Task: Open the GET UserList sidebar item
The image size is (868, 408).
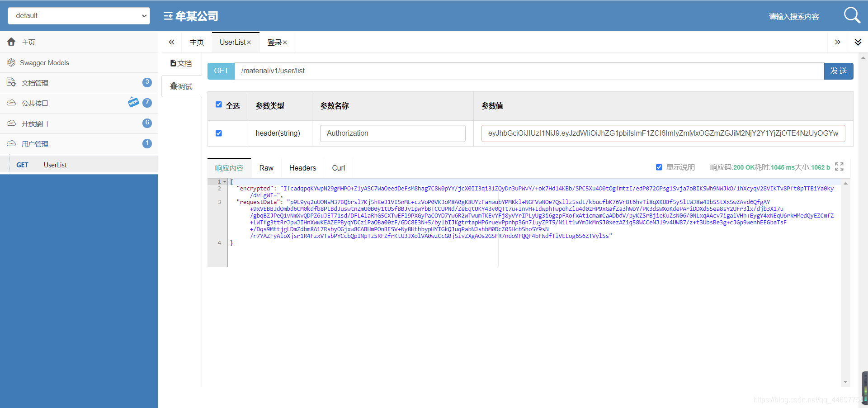Action: point(79,165)
